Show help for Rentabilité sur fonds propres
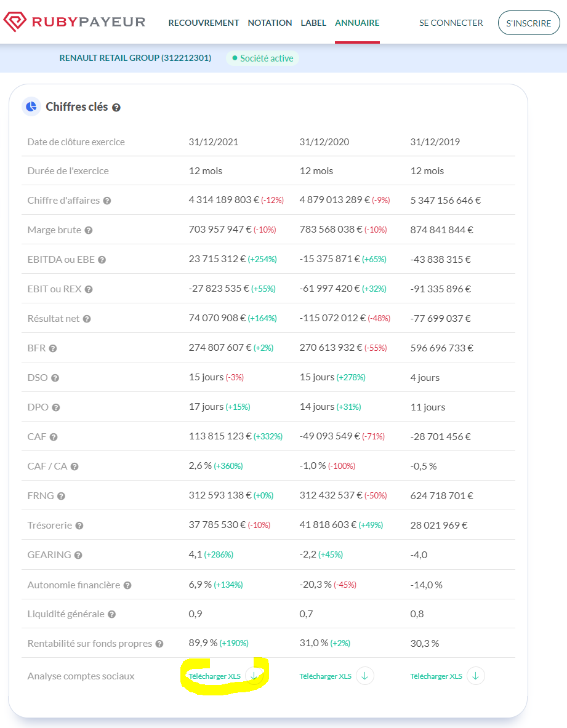 click(x=159, y=644)
